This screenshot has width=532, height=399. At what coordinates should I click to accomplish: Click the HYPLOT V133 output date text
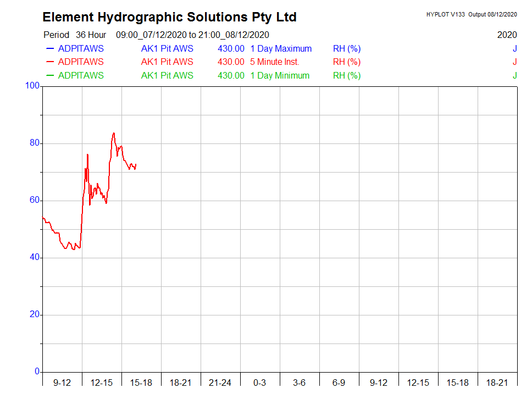(472, 14)
